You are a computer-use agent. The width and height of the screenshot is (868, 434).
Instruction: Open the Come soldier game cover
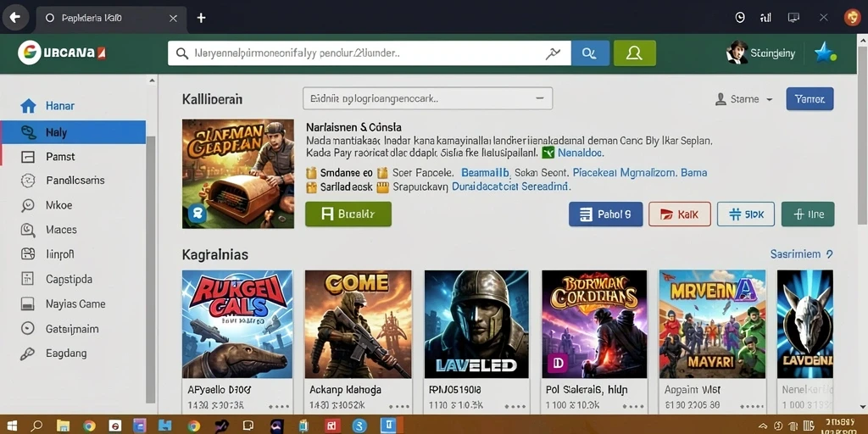click(x=359, y=324)
